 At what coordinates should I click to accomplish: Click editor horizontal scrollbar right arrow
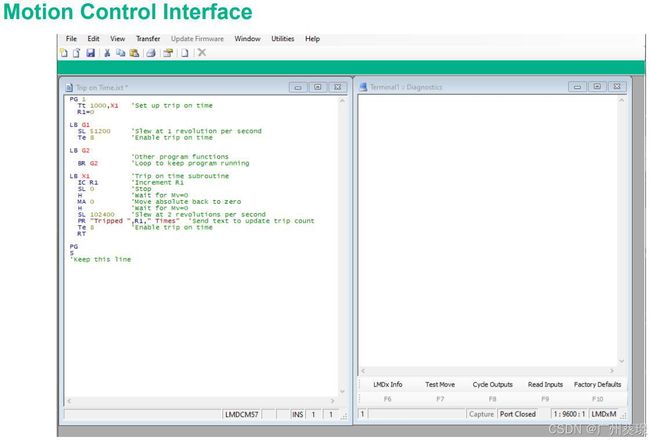tap(332, 401)
